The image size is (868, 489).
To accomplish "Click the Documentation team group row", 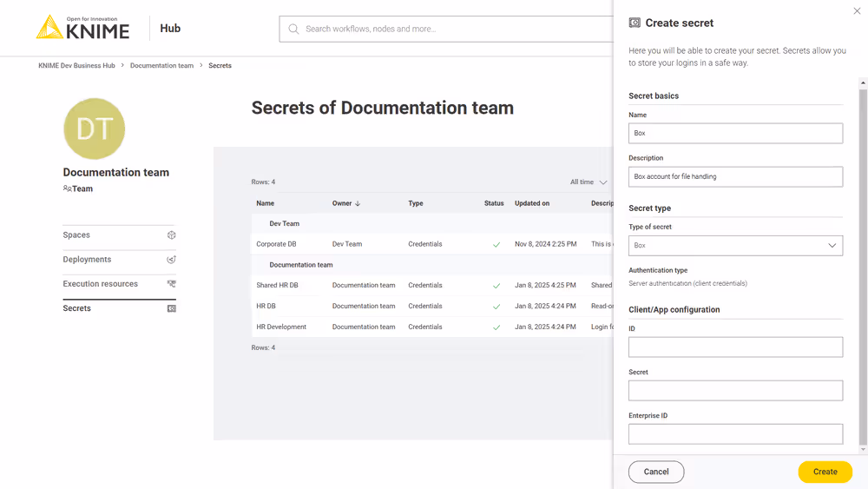I will (432, 265).
